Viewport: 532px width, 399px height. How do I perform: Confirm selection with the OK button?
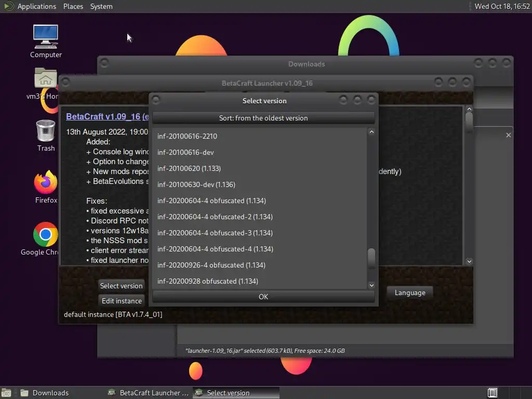pos(263,297)
